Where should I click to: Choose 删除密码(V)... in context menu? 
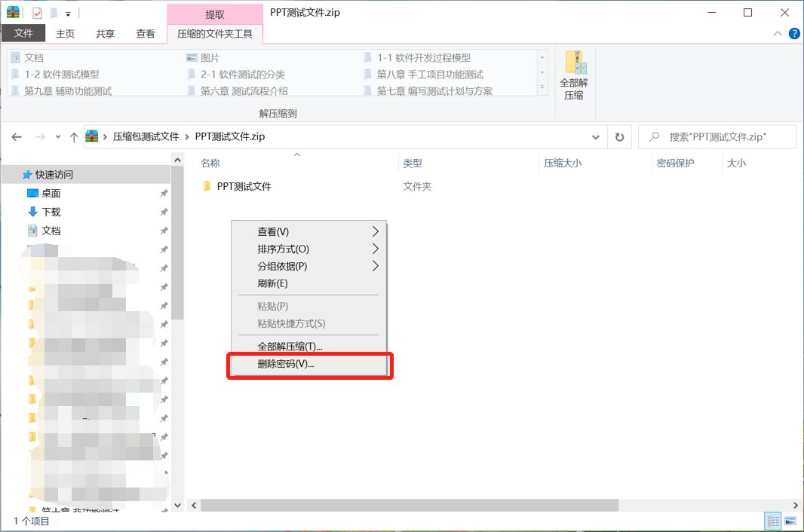click(x=308, y=364)
